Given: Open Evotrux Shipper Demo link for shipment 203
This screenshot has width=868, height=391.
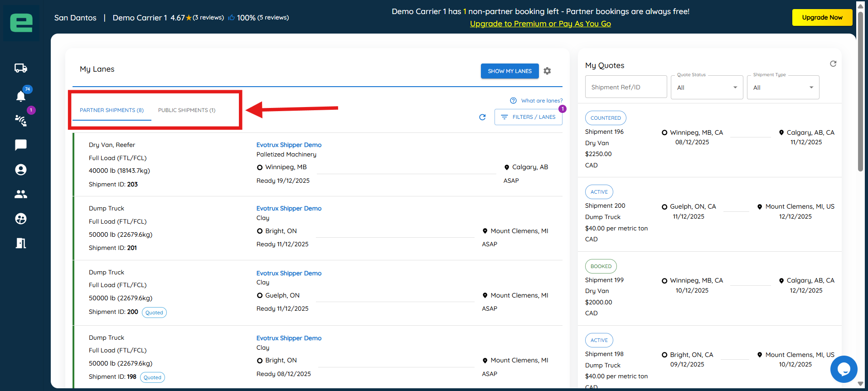Looking at the screenshot, I should pos(289,145).
